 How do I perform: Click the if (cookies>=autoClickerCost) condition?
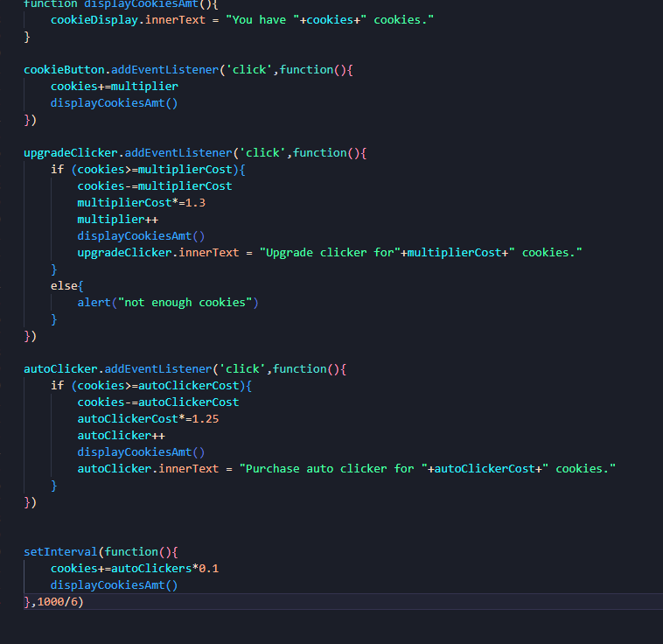point(150,385)
